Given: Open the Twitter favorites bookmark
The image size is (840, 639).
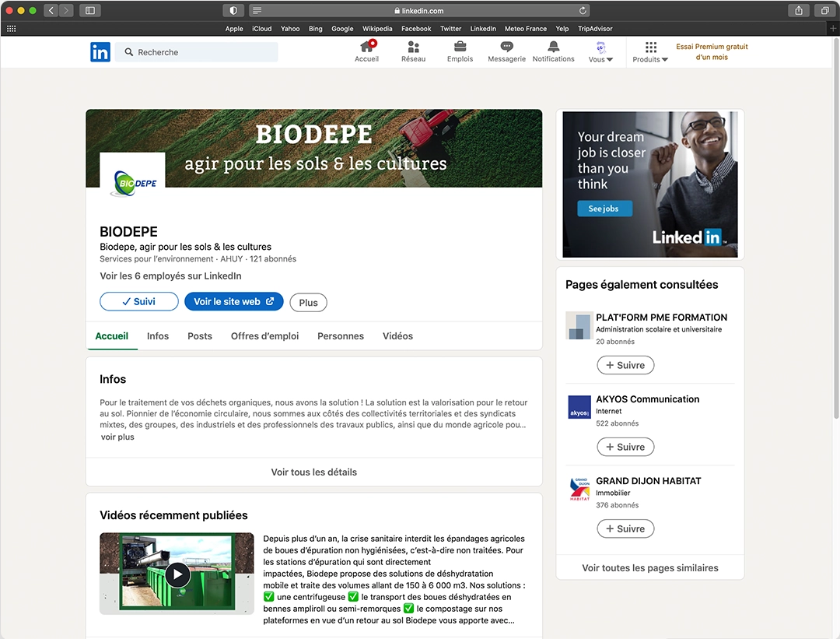Looking at the screenshot, I should tap(450, 29).
